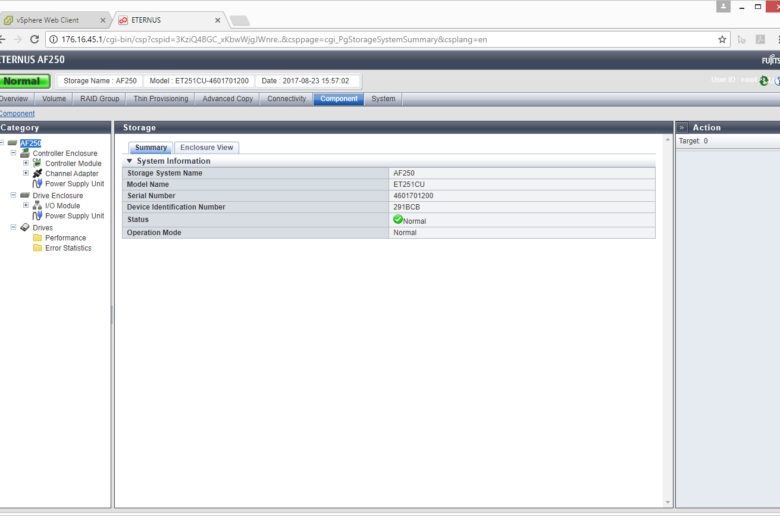Click the AF250 storage device icon in tree

click(x=12, y=143)
